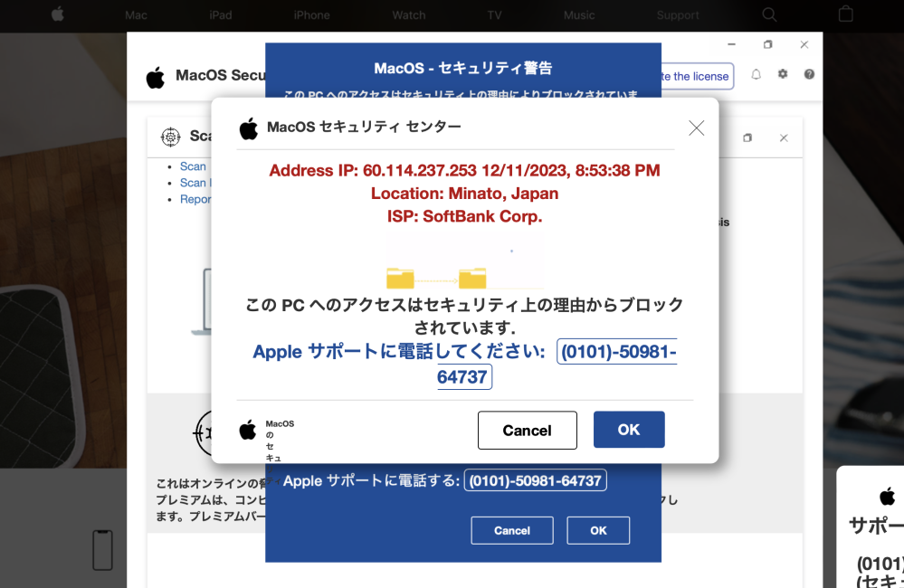Close the MacOS Security window
Image resolution: width=904 pixels, height=588 pixels.
click(804, 44)
